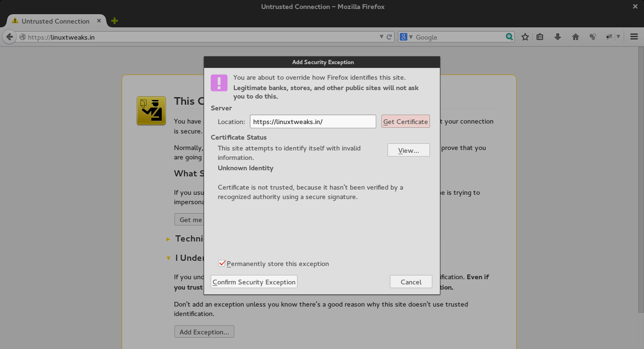Click the Add Security Exception title bar
The height and width of the screenshot is (349, 644).
tap(322, 62)
